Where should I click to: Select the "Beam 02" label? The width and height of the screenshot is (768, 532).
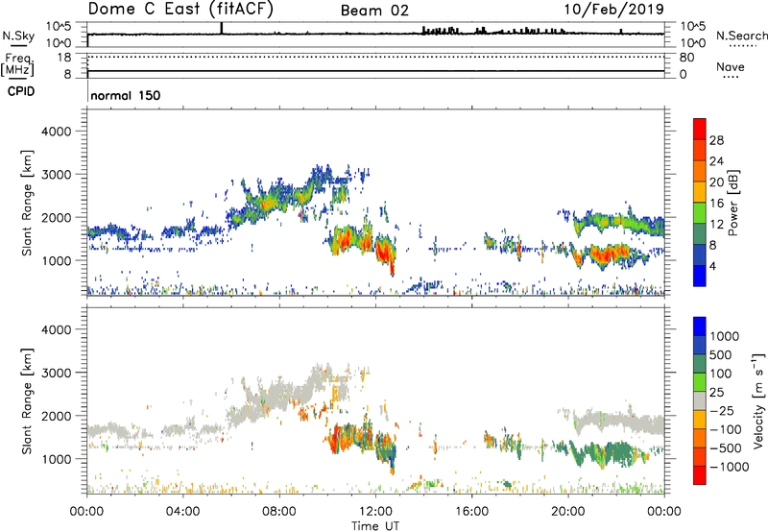(x=374, y=11)
